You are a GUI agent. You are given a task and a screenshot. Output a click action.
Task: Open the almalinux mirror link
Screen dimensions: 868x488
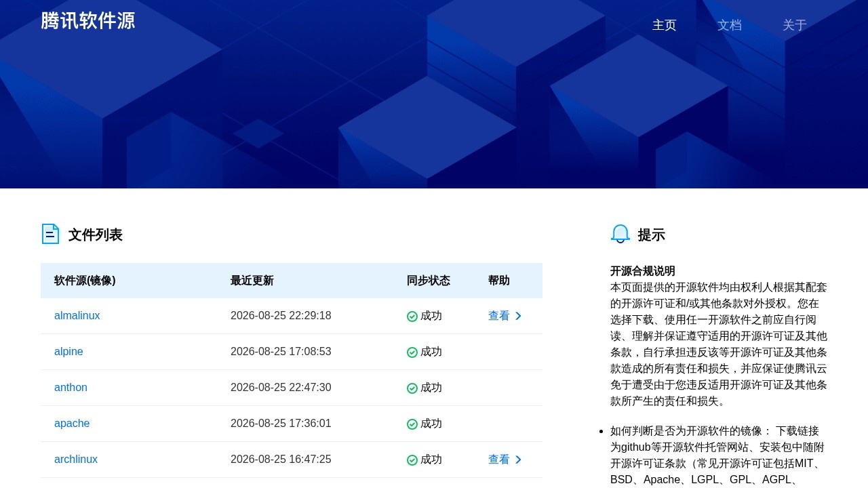77,316
